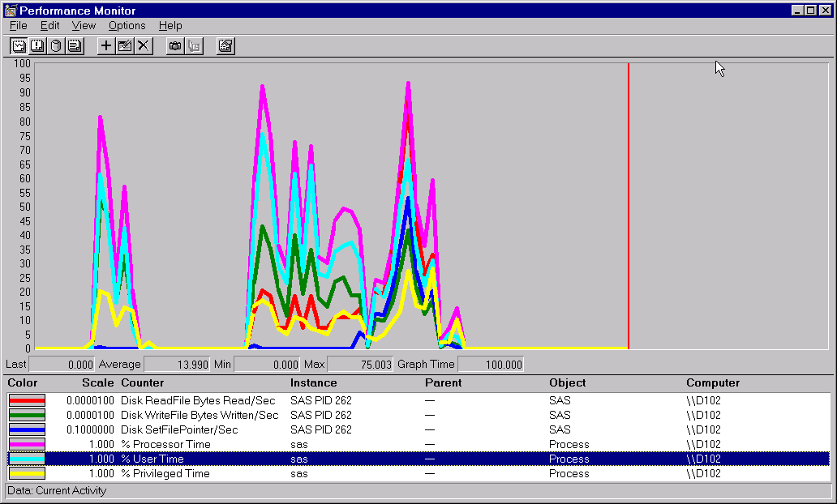Click the red vertical time marker line
The height and width of the screenshot is (504, 837).
(x=629, y=203)
